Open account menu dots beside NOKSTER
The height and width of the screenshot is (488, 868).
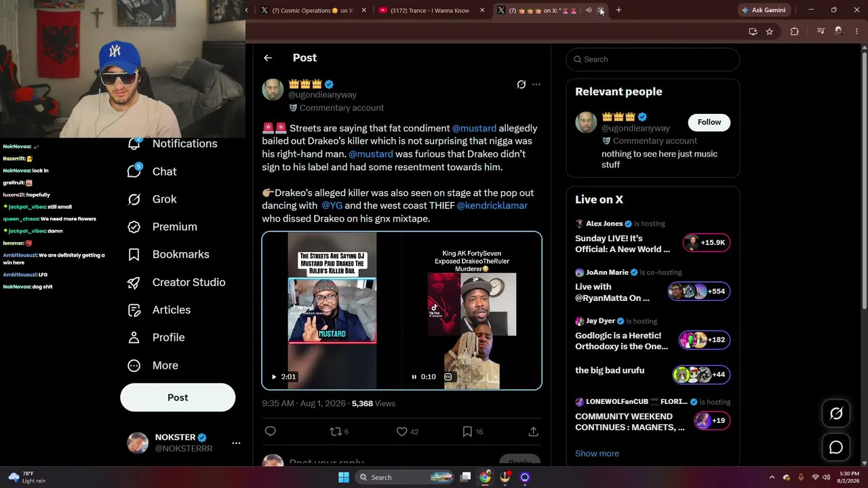tap(236, 443)
